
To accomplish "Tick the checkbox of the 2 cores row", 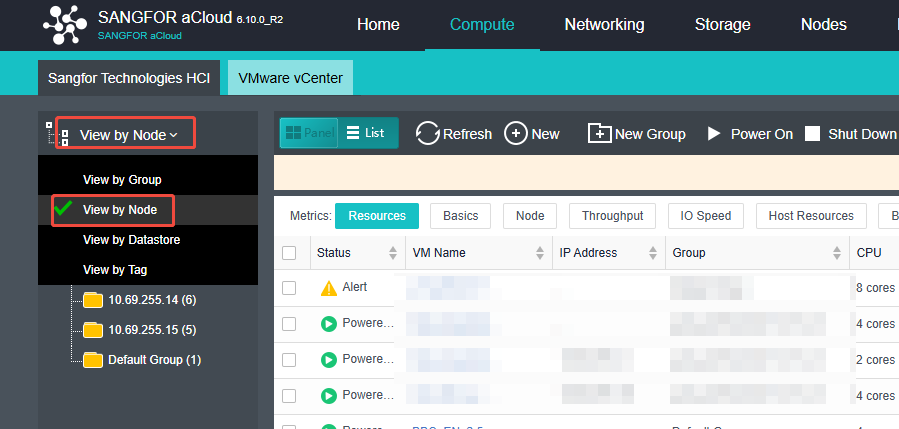I will (289, 360).
